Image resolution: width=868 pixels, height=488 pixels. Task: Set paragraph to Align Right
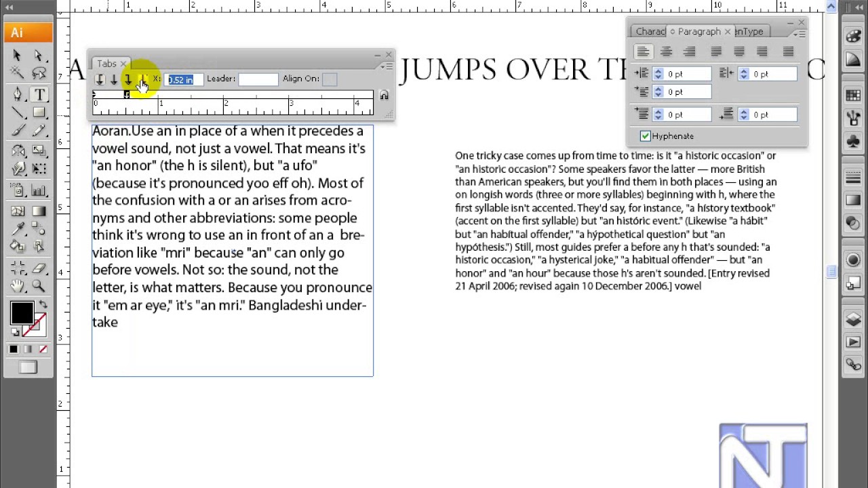(689, 52)
